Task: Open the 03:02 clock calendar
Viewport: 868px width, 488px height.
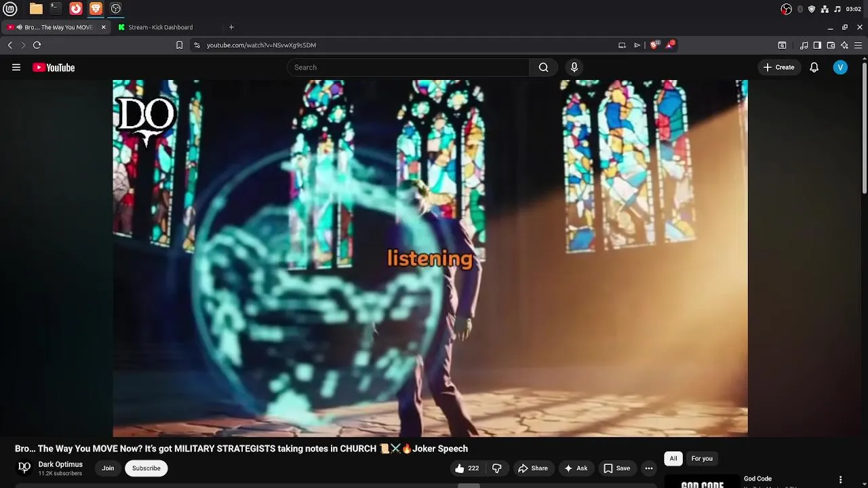Action: (854, 9)
